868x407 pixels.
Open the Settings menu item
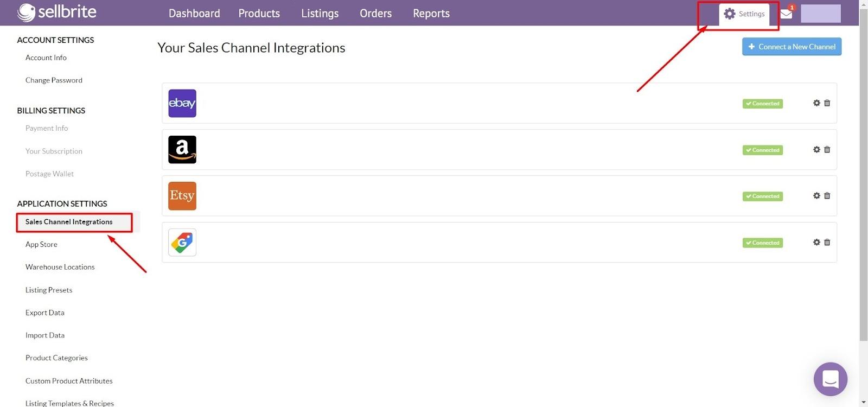coord(744,14)
